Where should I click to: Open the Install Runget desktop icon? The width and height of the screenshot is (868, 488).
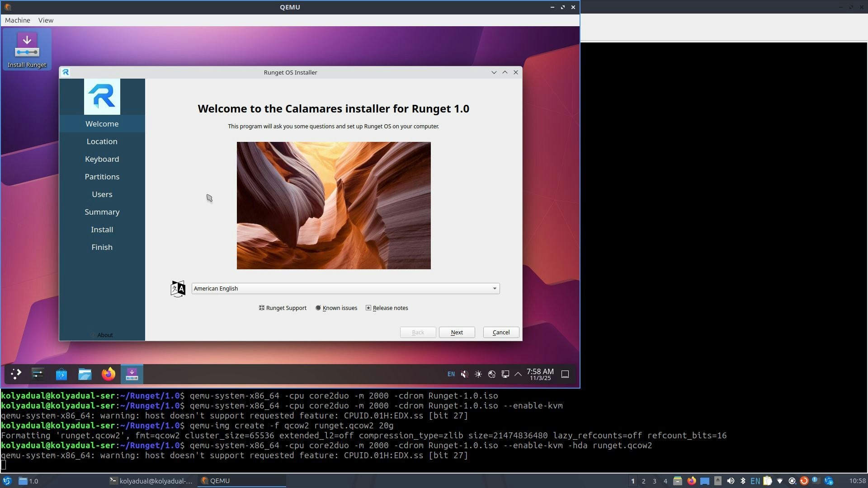click(x=27, y=49)
